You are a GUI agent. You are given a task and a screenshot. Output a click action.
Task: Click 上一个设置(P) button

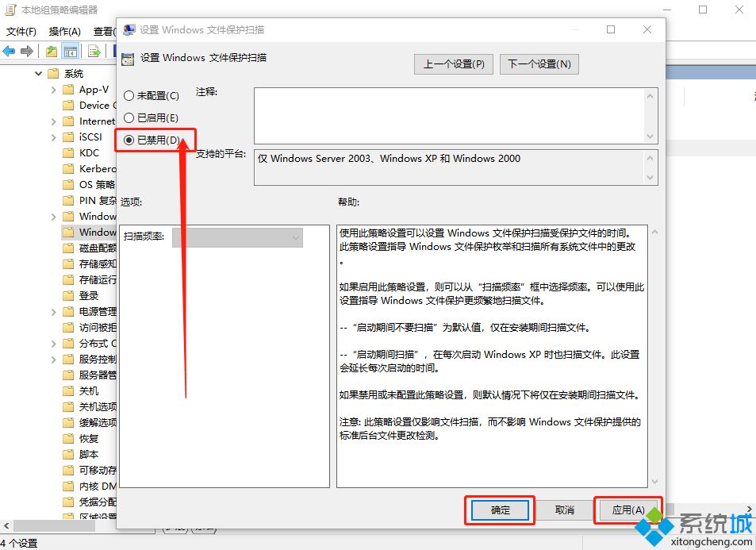click(x=454, y=64)
